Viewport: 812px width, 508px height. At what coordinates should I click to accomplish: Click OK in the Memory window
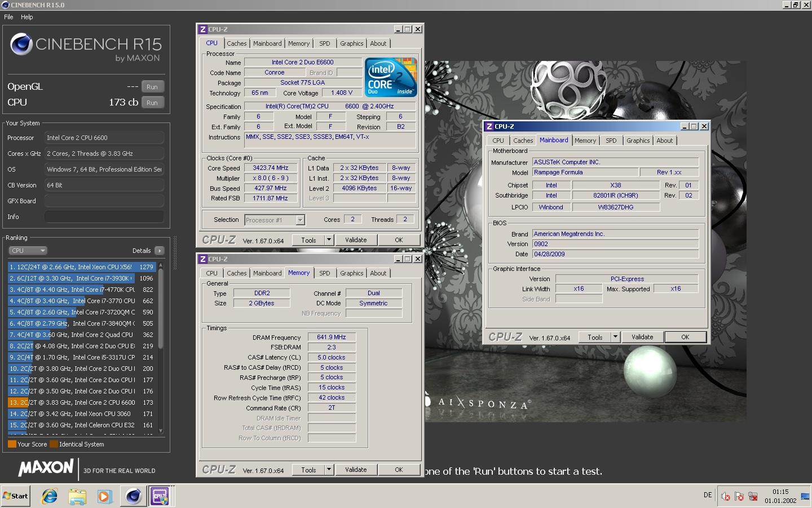(x=399, y=470)
